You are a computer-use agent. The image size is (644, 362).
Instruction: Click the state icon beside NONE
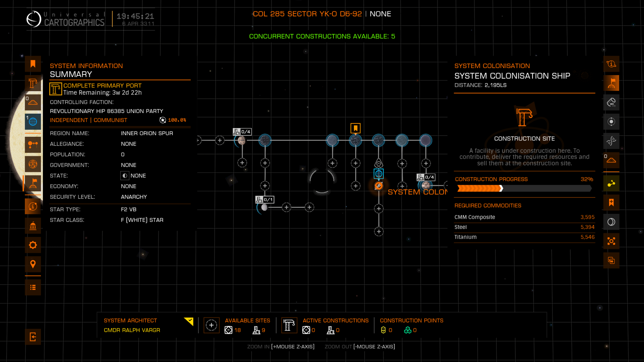click(125, 176)
